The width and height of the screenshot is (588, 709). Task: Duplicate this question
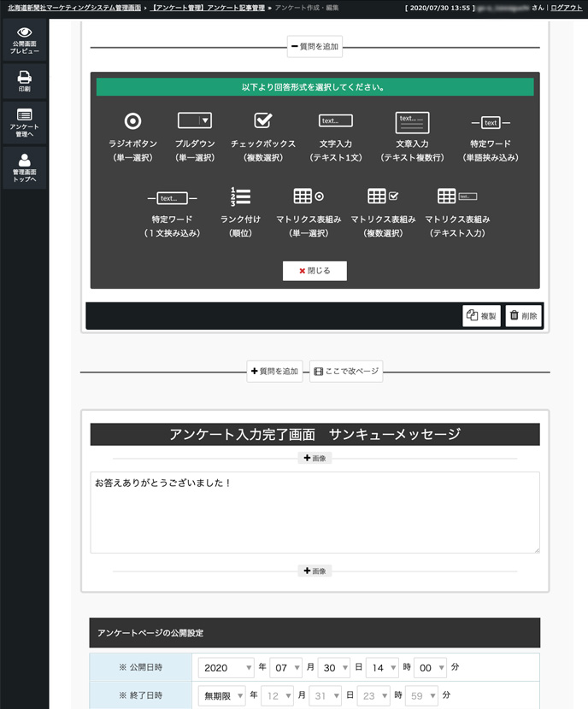(481, 316)
